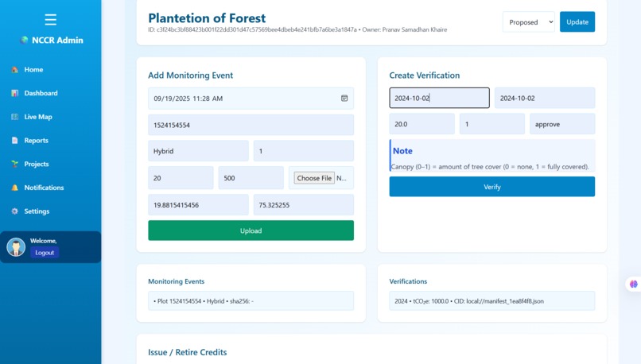
Task: Click the Settings gear icon
Action: coord(15,211)
